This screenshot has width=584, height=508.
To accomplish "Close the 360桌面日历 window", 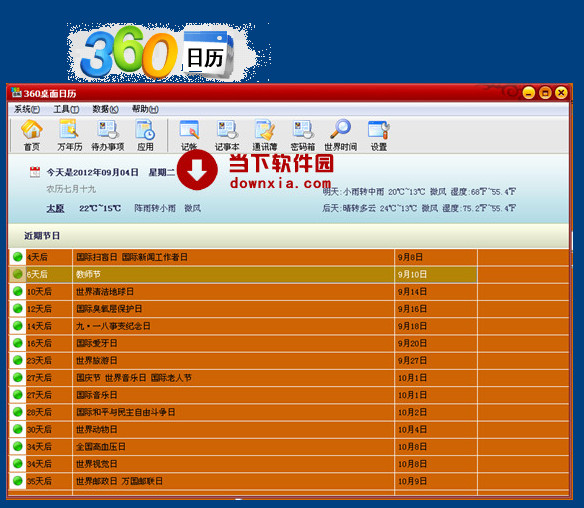I will tap(561, 92).
